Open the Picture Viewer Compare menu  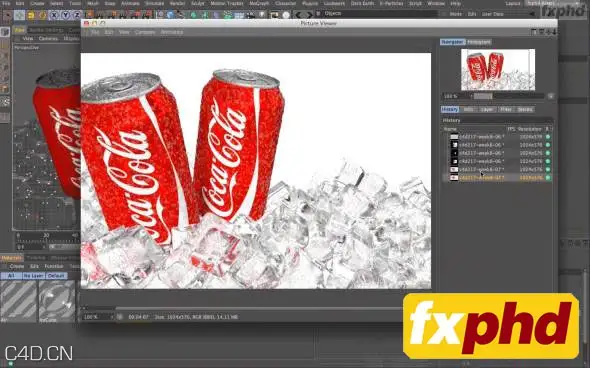pyautogui.click(x=145, y=32)
